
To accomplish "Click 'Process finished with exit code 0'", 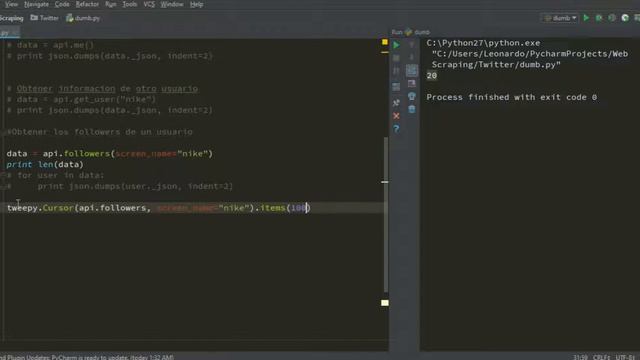I will tap(511, 97).
